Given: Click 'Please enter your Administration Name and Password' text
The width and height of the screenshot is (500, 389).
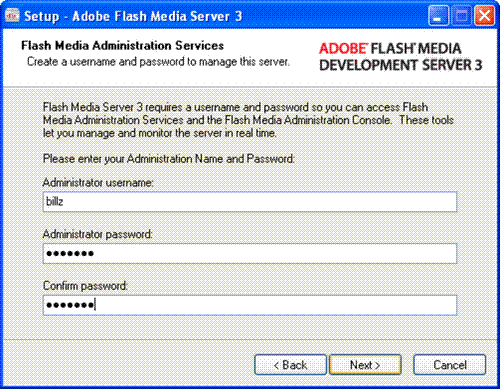Looking at the screenshot, I should click(x=169, y=159).
